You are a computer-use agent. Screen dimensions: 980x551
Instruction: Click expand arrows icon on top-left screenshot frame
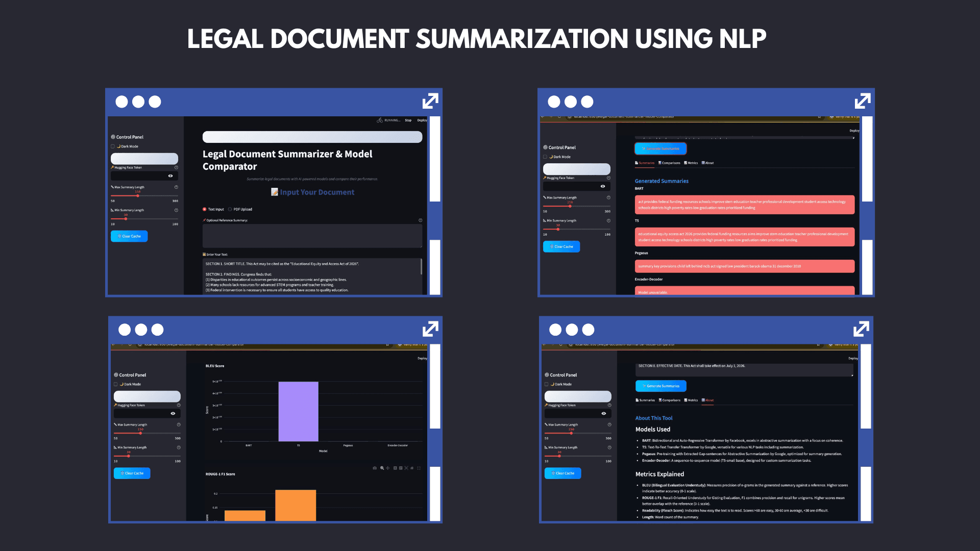pos(430,101)
